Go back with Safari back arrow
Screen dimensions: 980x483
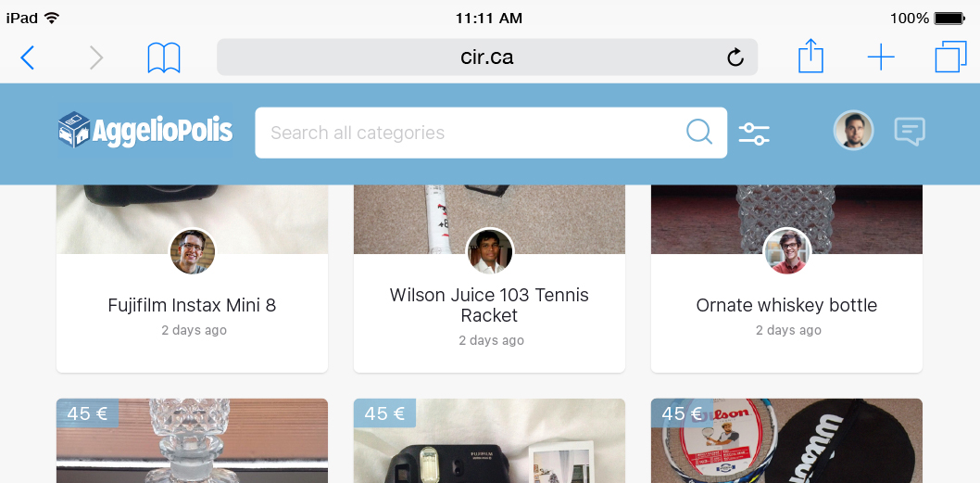click(27, 57)
